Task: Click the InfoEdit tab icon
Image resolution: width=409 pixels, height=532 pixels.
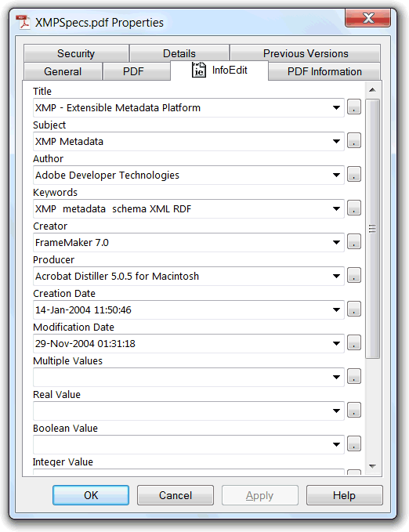Action: tap(198, 70)
